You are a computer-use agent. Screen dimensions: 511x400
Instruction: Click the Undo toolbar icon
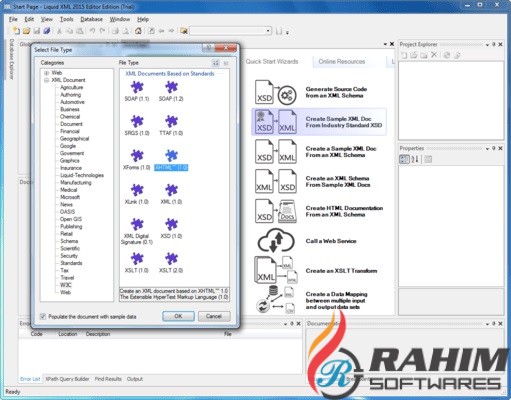pyautogui.click(x=92, y=31)
